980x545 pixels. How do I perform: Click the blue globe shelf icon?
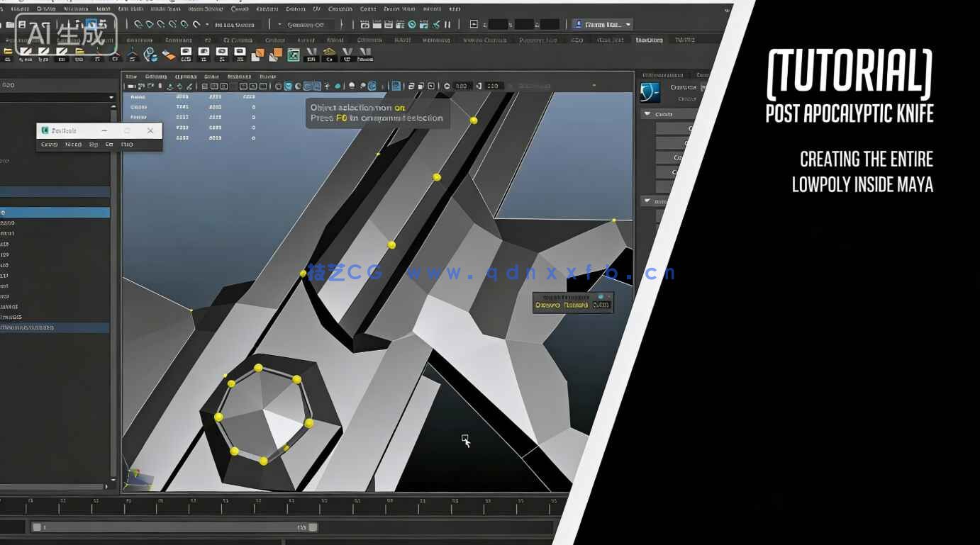click(150, 55)
